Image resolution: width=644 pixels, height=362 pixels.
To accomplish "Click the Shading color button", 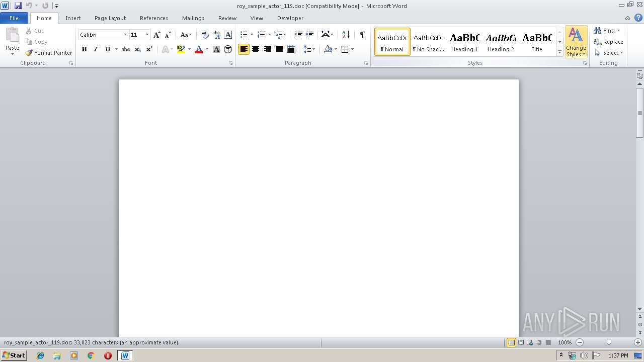I will [328, 49].
